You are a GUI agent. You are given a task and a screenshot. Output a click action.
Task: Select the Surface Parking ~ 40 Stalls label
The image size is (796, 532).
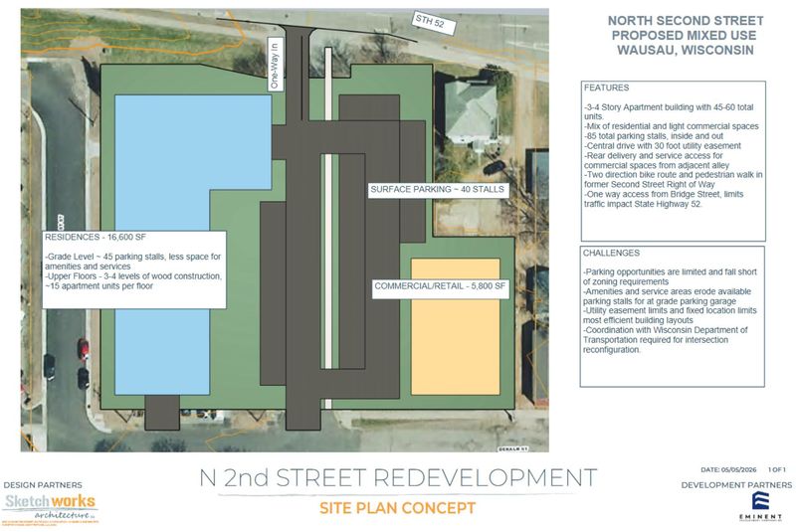click(438, 190)
